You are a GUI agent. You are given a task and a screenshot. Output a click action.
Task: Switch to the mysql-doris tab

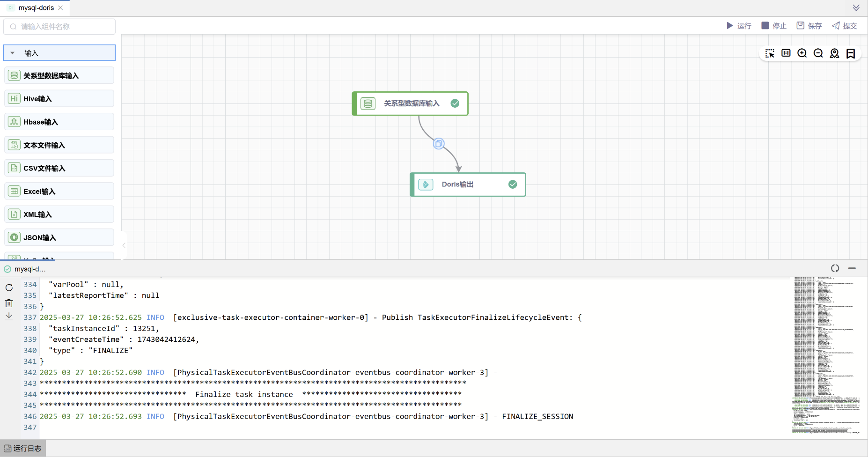[x=36, y=8]
